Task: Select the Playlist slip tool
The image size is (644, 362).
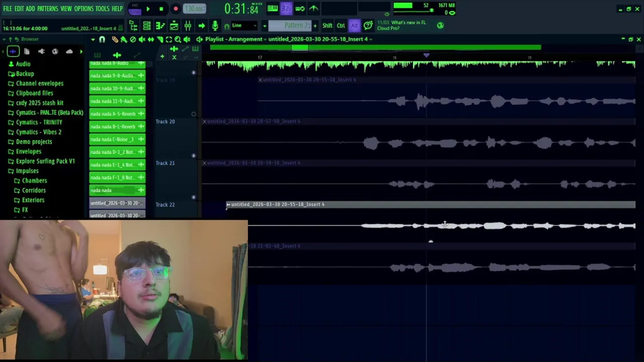Action: click(151, 39)
